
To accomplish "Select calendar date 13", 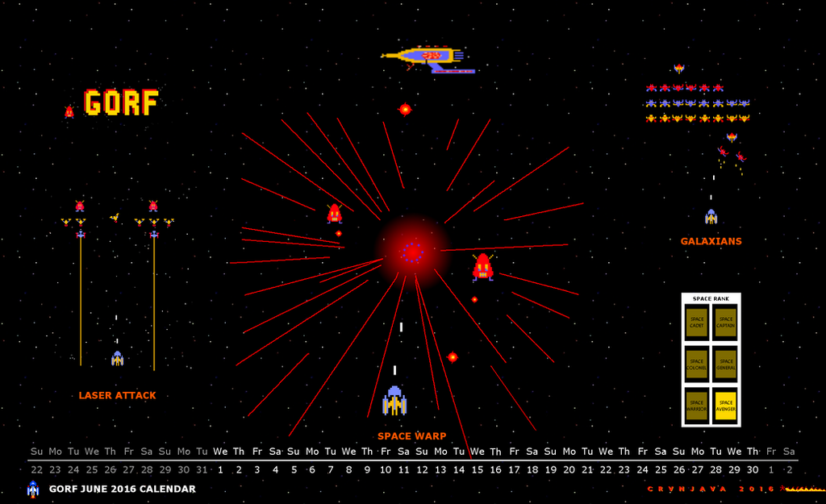I will click(440, 470).
